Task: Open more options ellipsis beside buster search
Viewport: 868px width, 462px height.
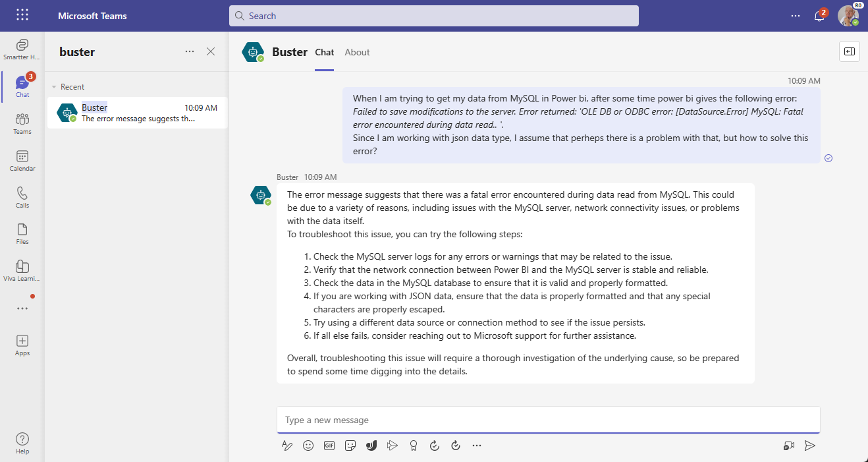Action: [190, 51]
